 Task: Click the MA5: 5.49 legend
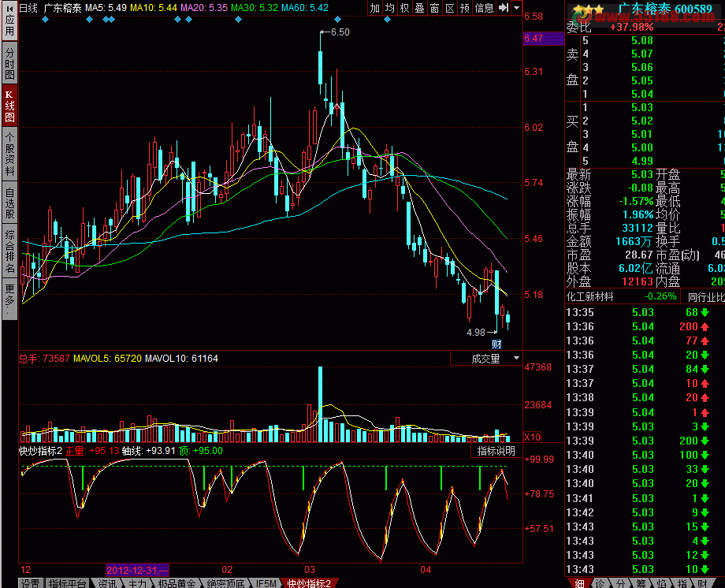tap(106, 8)
